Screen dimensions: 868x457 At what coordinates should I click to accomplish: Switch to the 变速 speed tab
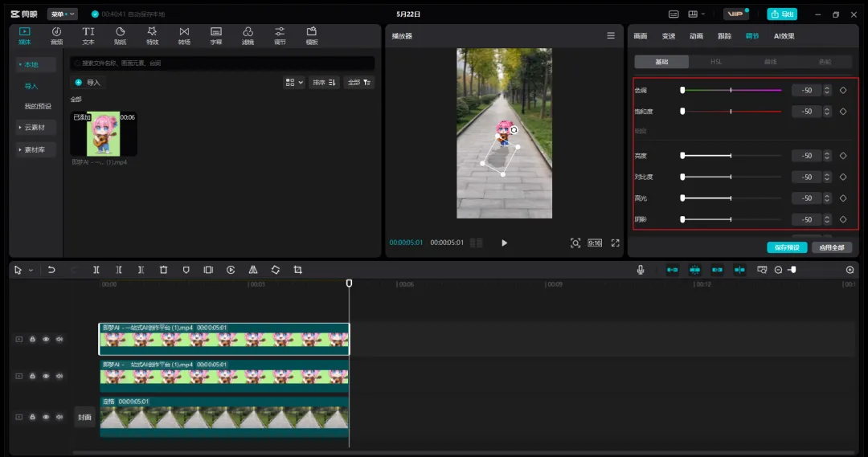(669, 36)
